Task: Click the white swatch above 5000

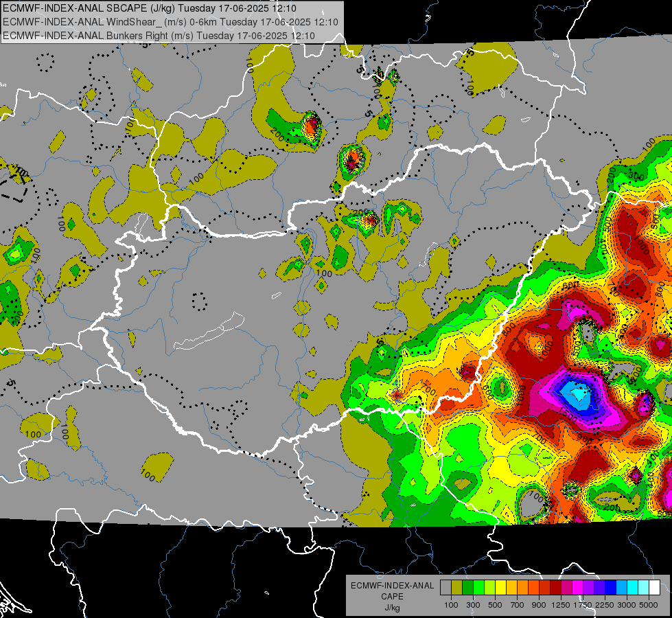Action: pyautogui.click(x=655, y=587)
